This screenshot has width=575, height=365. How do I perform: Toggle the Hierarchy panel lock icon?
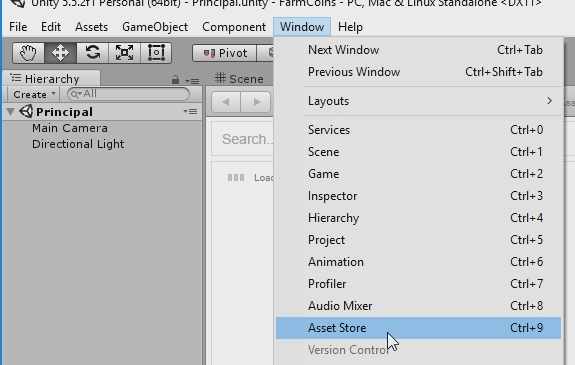[x=175, y=80]
